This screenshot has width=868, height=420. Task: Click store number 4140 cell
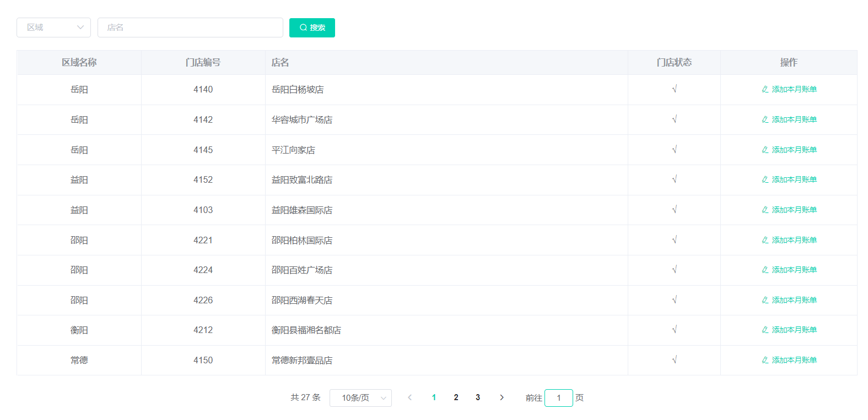pos(203,90)
